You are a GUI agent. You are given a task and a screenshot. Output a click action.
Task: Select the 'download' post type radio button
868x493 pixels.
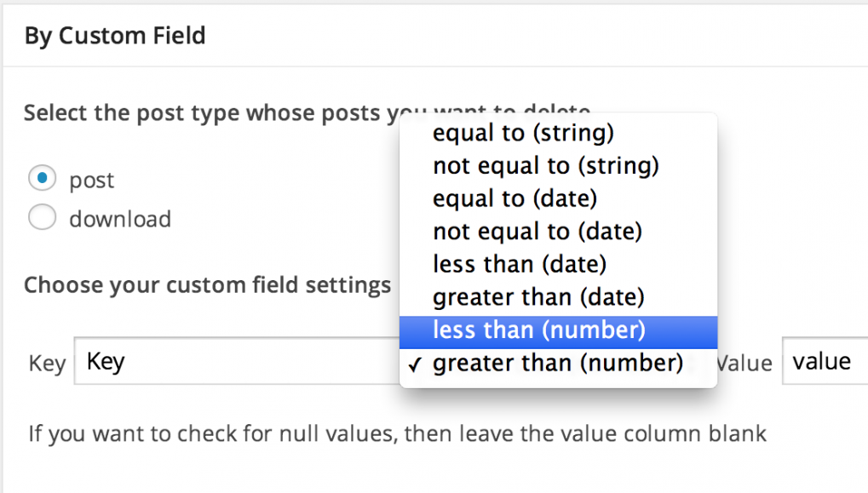coord(42,217)
